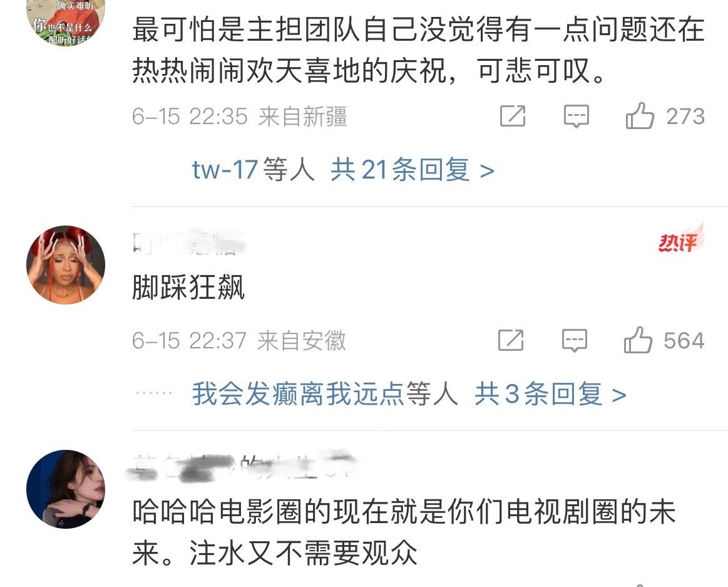The height and width of the screenshot is (587, 728).
Task: Tap the top commenter's partially visible avatar
Action: [66, 23]
